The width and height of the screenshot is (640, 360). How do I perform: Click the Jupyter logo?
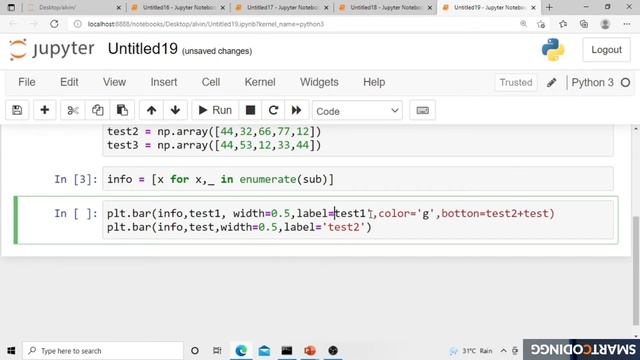[x=51, y=49]
